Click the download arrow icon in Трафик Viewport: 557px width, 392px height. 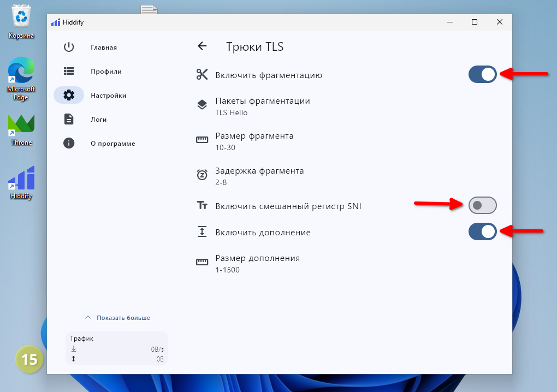tap(74, 349)
